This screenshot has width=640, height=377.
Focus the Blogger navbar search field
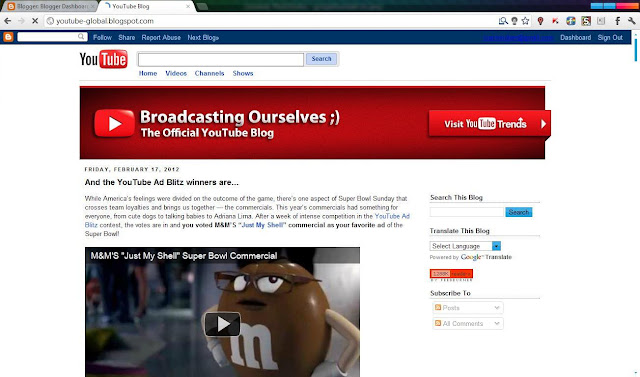point(52,37)
